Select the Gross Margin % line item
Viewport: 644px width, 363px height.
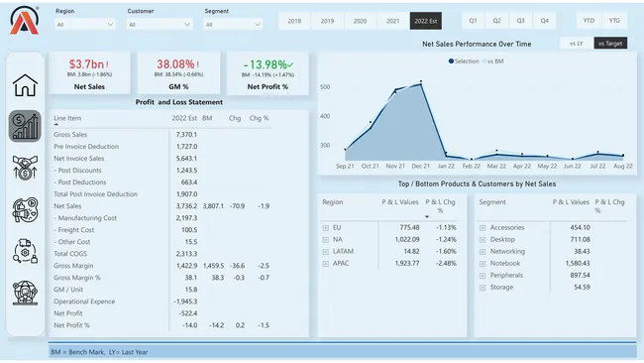[77, 278]
